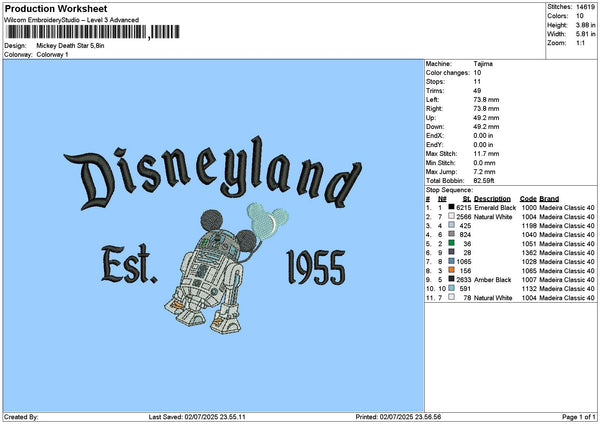Click the dark purple swatch with code 1362

point(452,252)
